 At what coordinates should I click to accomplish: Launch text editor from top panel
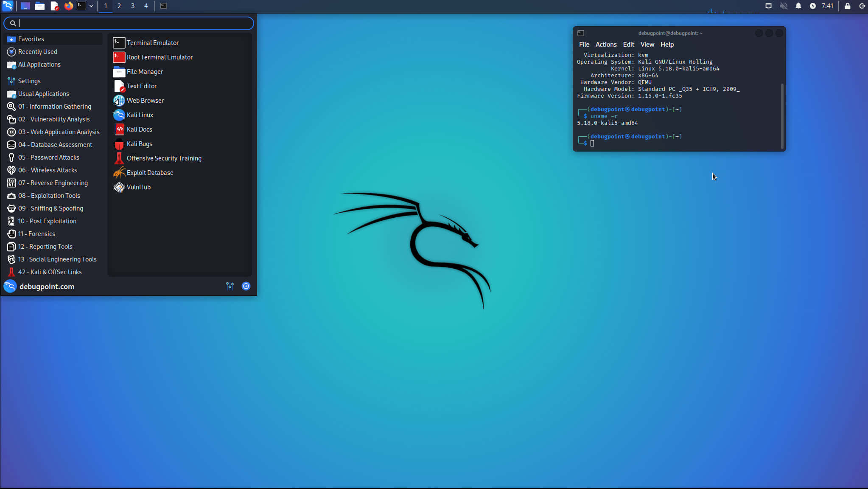tap(54, 6)
